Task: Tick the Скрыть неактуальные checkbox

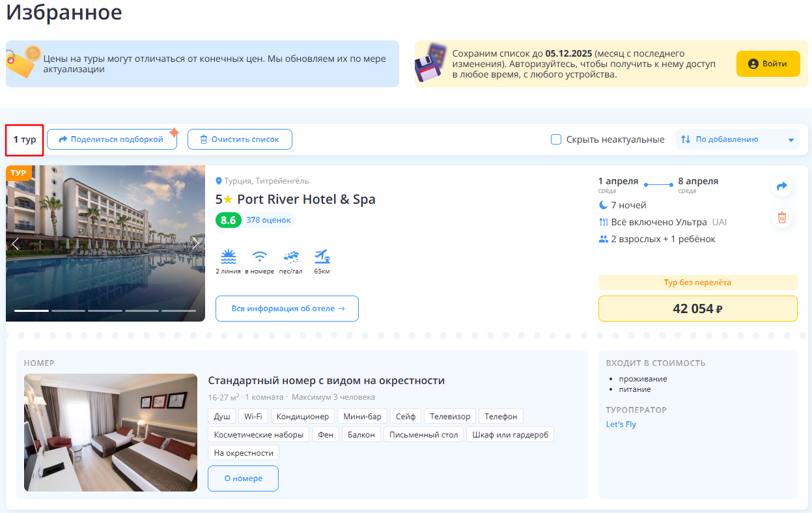Action: [556, 139]
